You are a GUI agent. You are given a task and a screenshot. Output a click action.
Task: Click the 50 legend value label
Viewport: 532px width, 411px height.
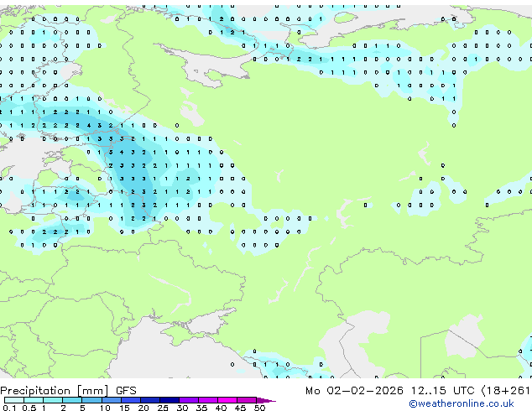pos(259,408)
